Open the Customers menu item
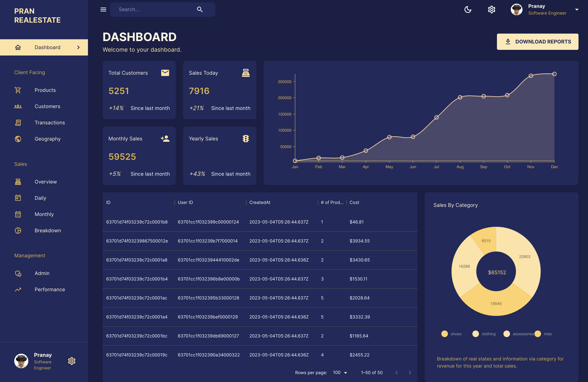 click(x=47, y=106)
